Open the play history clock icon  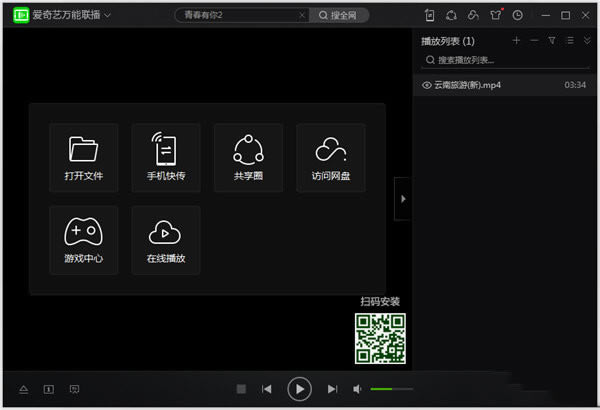click(518, 15)
